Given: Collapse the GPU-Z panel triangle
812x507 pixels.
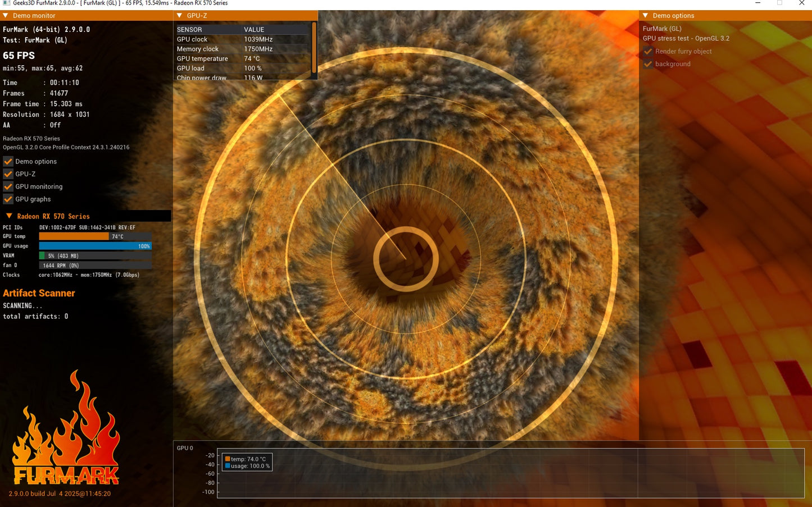Looking at the screenshot, I should pyautogui.click(x=179, y=16).
